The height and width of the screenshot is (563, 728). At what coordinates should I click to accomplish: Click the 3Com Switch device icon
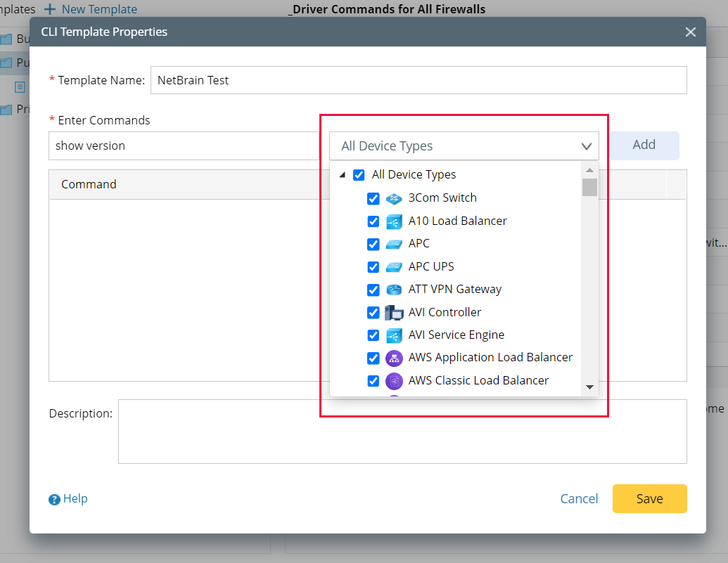(x=394, y=198)
